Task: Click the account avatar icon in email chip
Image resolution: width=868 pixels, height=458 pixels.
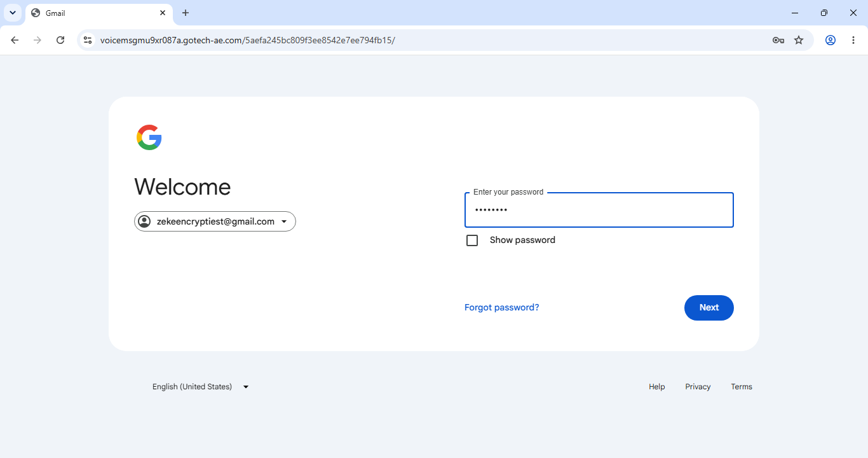Action: coord(144,221)
